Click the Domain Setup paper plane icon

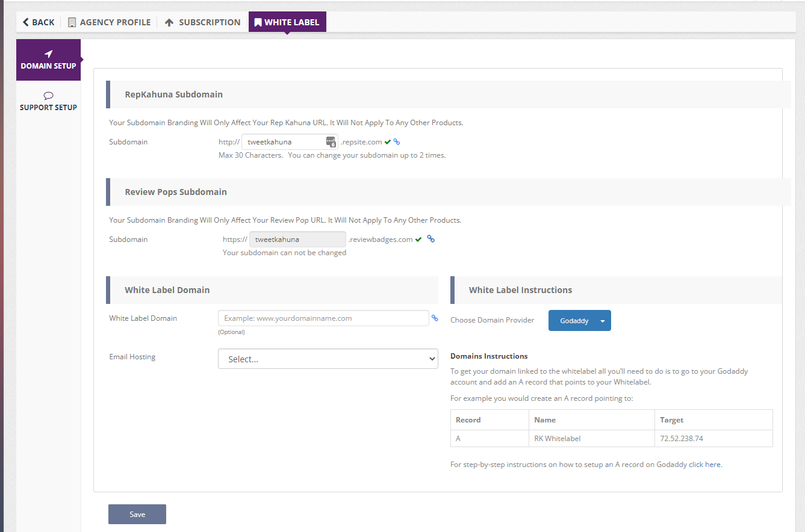tap(49, 54)
